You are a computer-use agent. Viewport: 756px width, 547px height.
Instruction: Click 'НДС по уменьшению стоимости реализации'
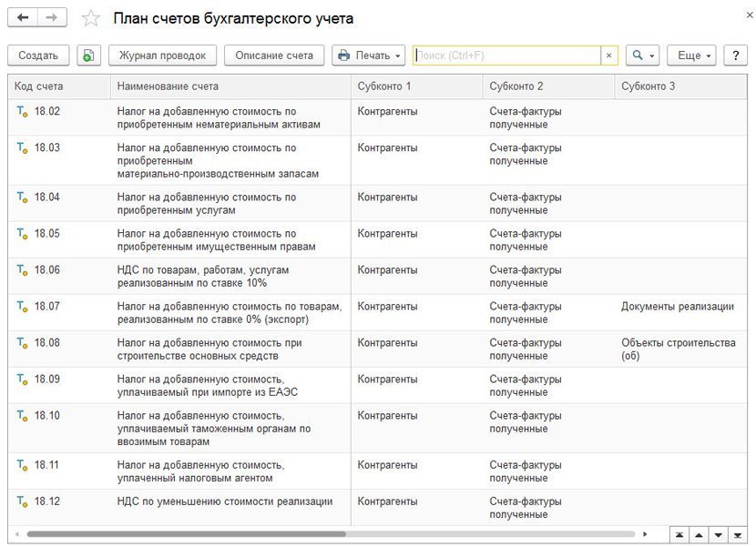[x=225, y=501]
